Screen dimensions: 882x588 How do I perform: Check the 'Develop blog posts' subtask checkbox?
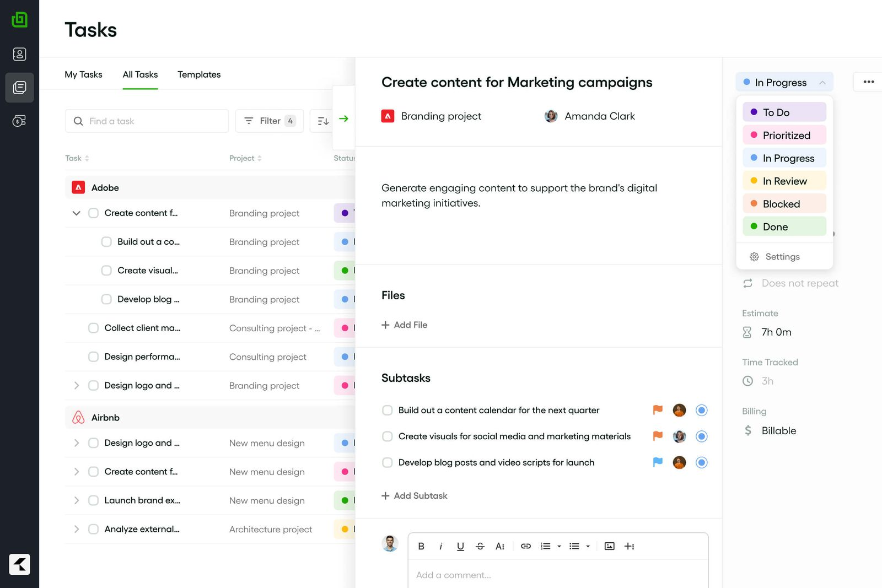coord(388,462)
